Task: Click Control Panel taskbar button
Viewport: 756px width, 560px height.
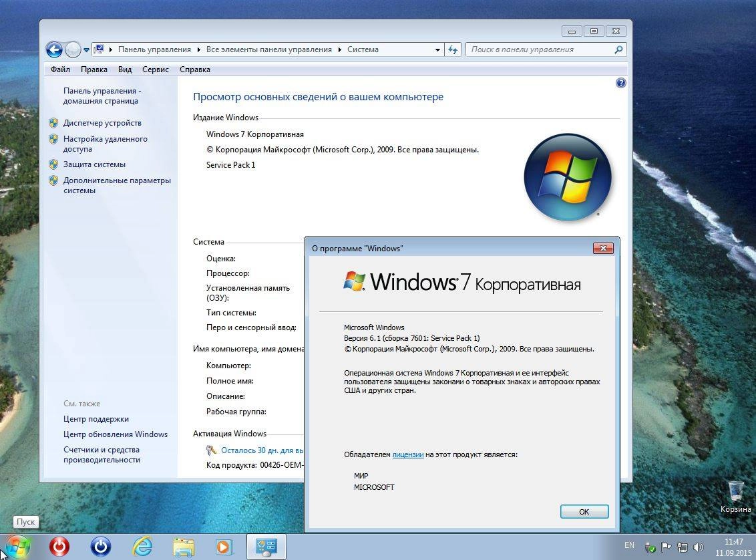Action: (x=266, y=547)
